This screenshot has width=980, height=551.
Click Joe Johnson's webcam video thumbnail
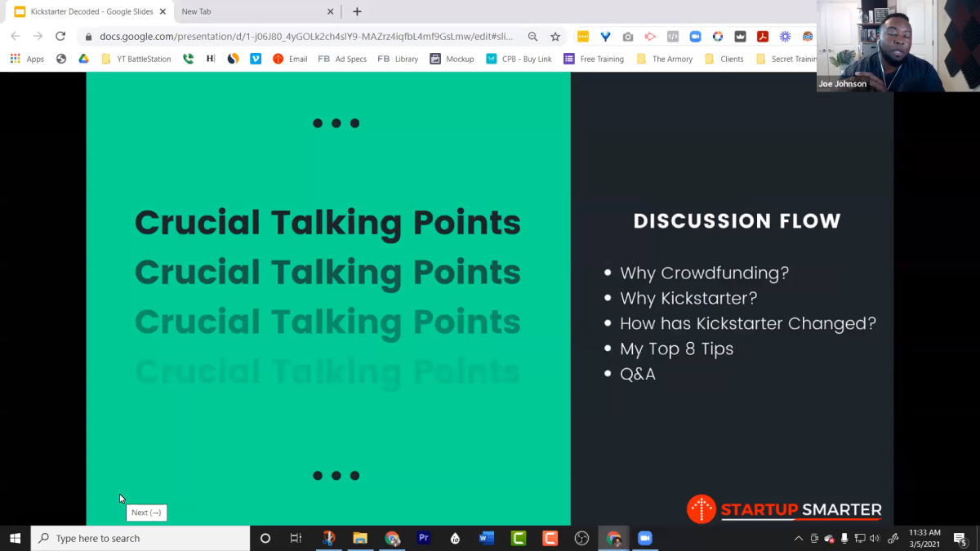[x=898, y=45]
